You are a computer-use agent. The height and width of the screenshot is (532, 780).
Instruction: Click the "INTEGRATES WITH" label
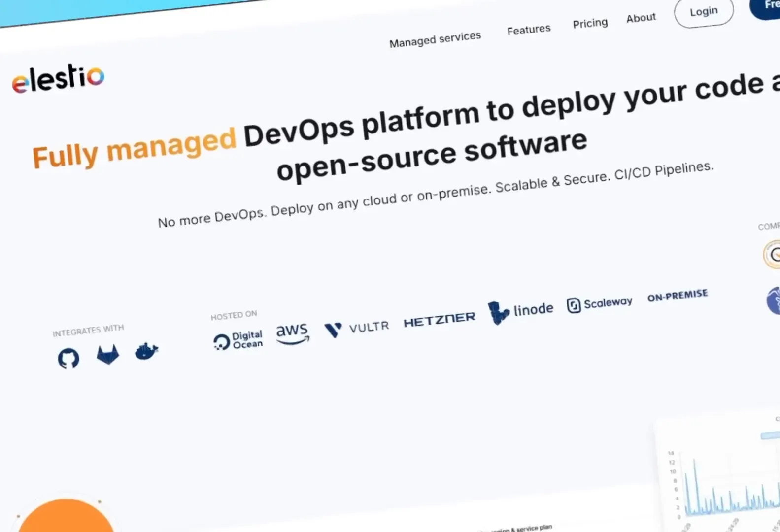coord(88,331)
